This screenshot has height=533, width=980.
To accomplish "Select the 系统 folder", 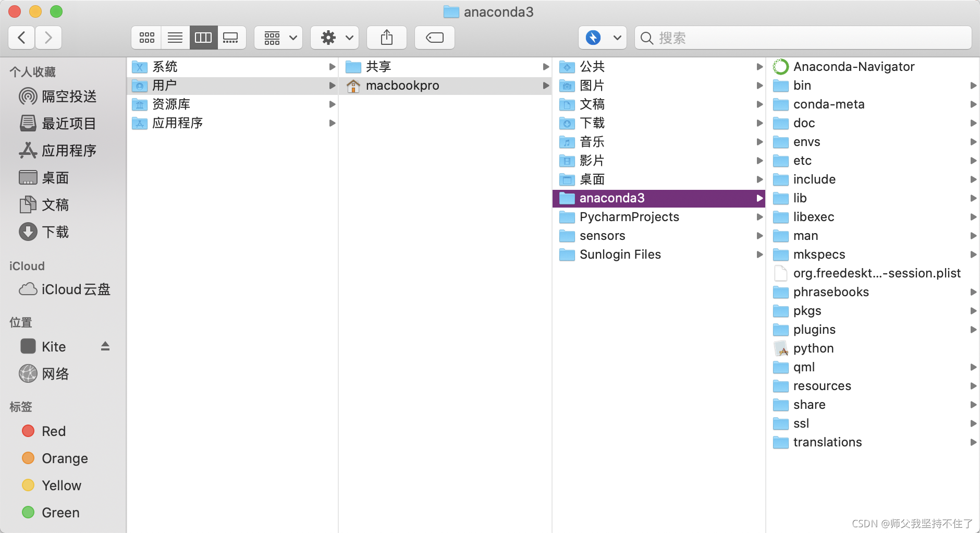I will tap(232, 67).
